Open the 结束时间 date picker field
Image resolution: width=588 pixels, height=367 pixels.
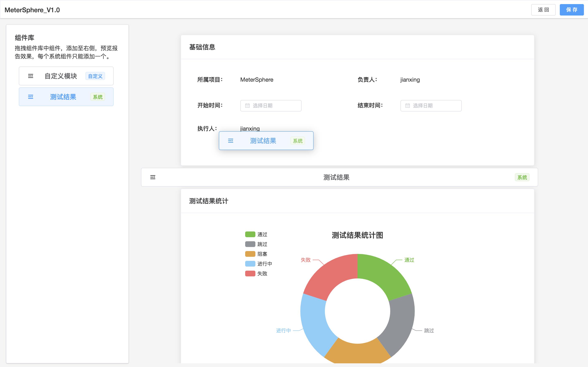click(x=431, y=106)
